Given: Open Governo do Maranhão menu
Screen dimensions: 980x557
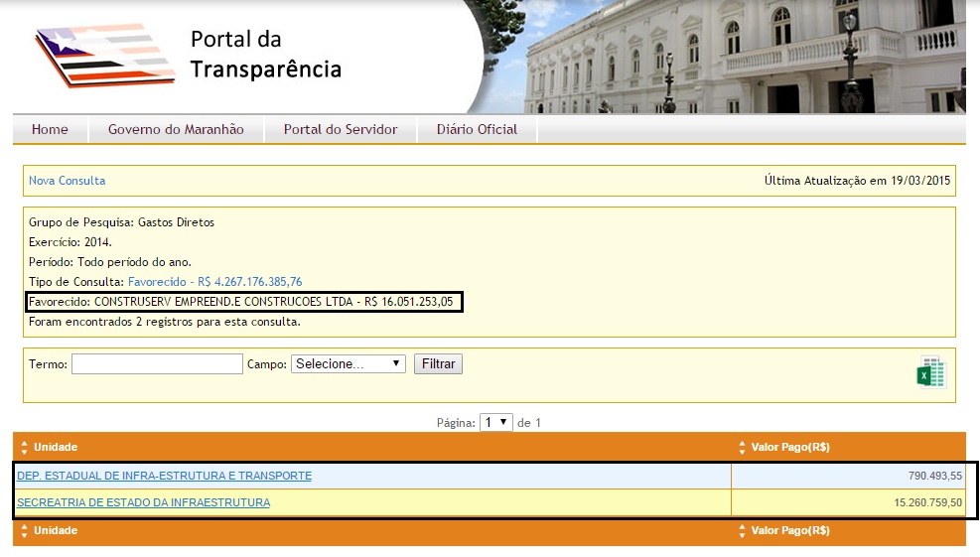Looking at the screenshot, I should [x=176, y=129].
